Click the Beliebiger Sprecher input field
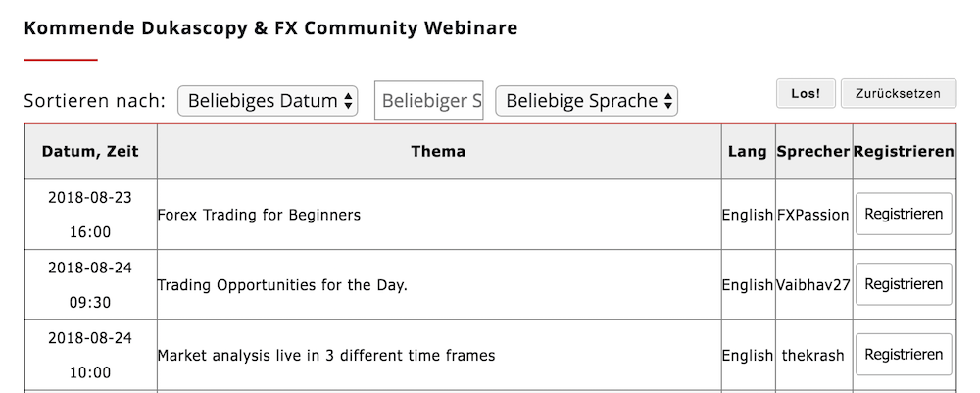980x393 pixels. point(429,100)
